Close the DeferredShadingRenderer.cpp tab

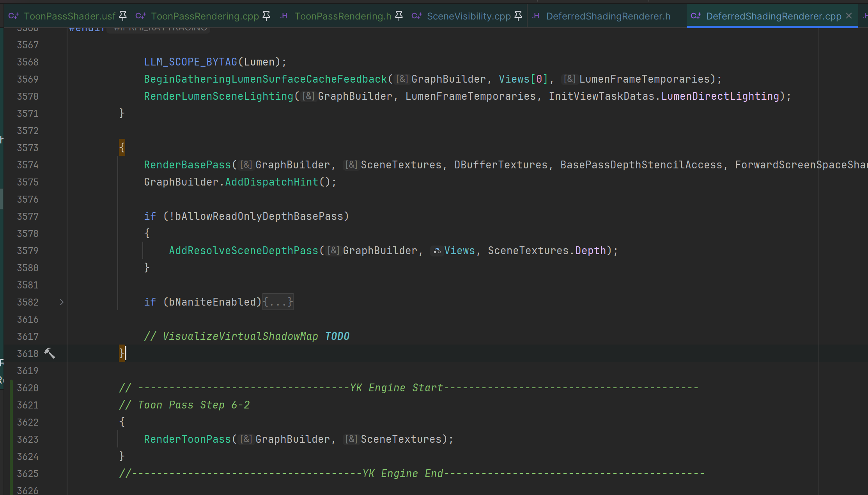pos(849,16)
